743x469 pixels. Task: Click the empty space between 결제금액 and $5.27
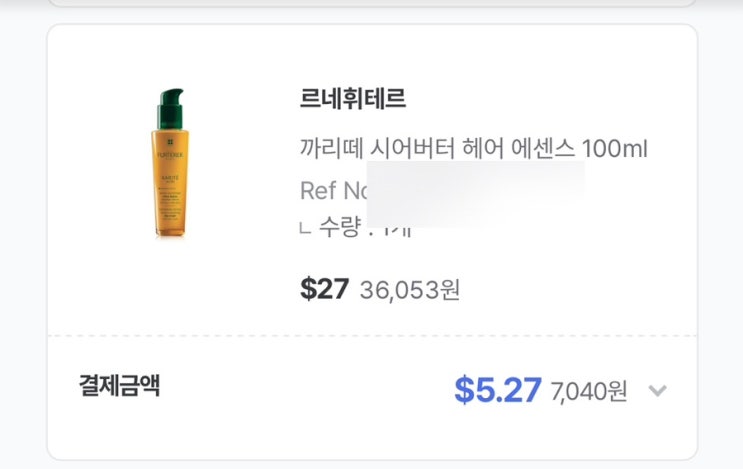pos(300,389)
